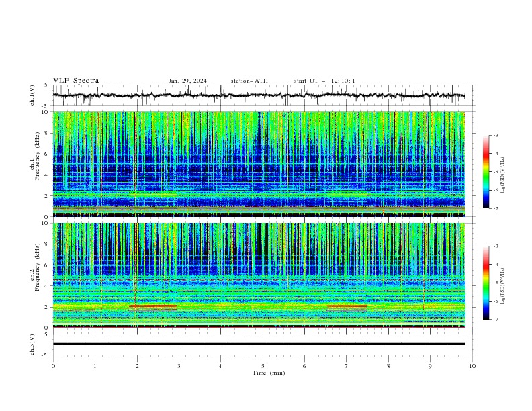Click ch.1 color scale "log(PSD)(V²/Hz)" label

[x=503, y=175]
